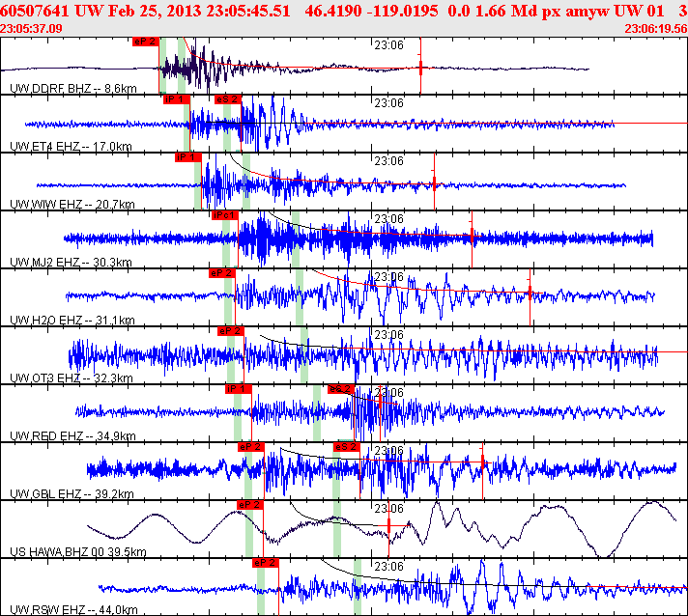Image resolution: width=688 pixels, height=616 pixels.
Task: Select the UW.OT3.EHZ -- 32.3km station label
Action: tap(72, 378)
